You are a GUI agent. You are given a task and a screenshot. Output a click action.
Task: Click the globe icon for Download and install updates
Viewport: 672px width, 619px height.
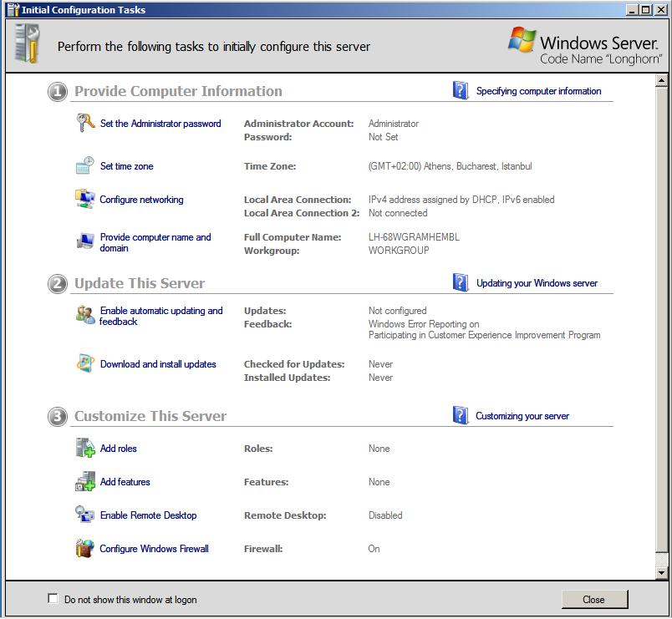[85, 363]
